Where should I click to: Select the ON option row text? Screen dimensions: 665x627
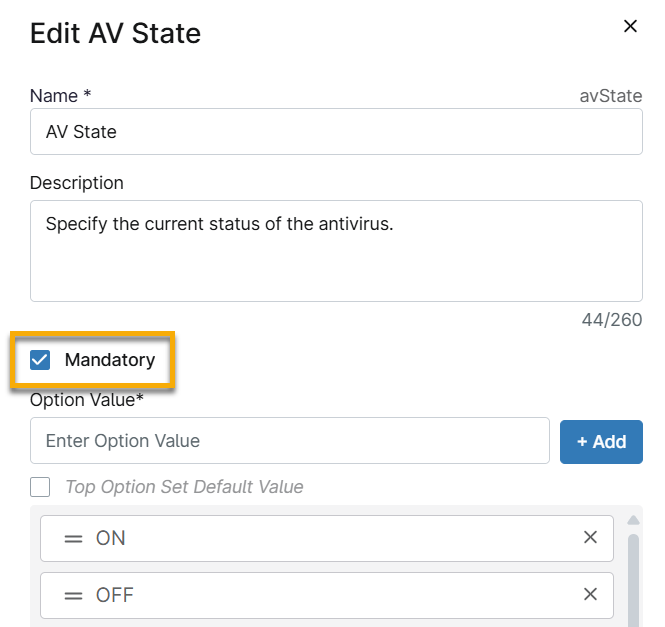(111, 538)
